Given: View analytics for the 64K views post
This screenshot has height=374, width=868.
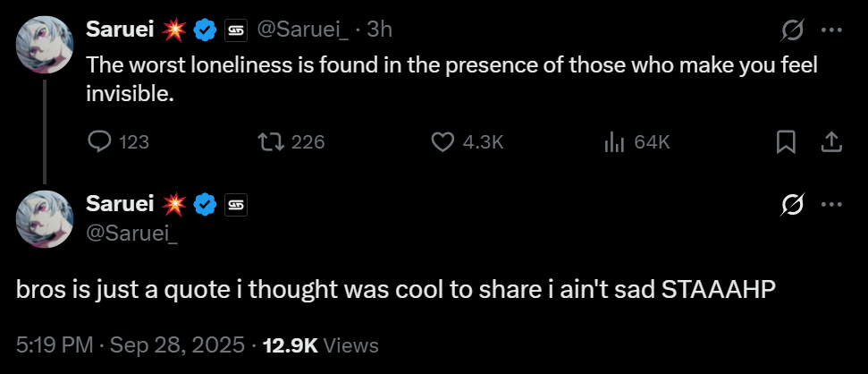Looking at the screenshot, I should (x=615, y=141).
